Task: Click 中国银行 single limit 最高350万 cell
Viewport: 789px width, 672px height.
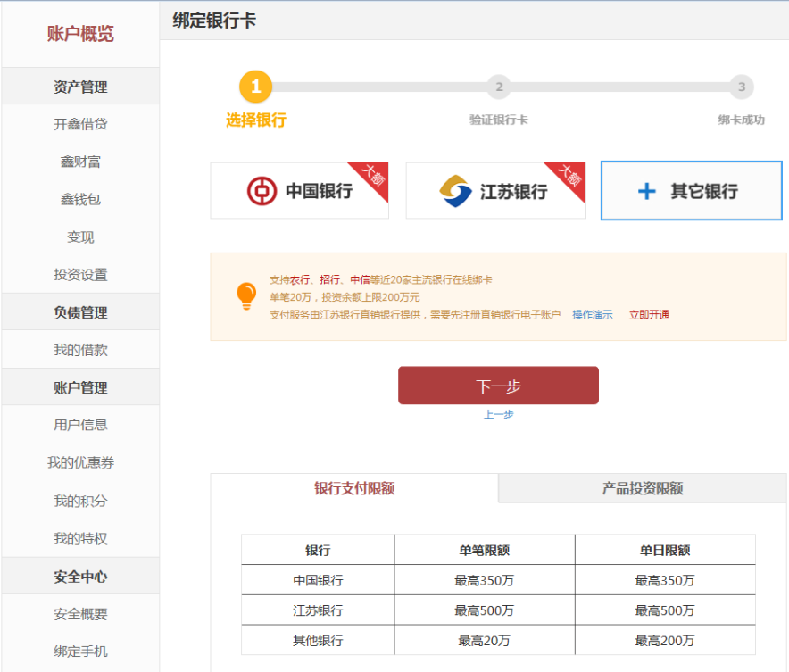Action: tap(485, 580)
